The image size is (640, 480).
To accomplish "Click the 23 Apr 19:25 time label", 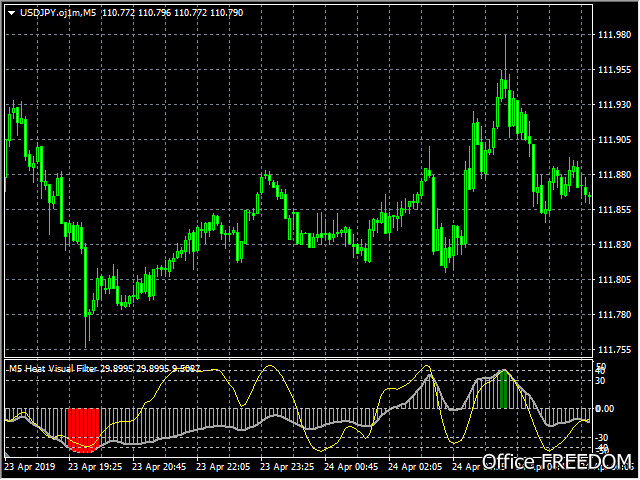I will tap(95, 467).
